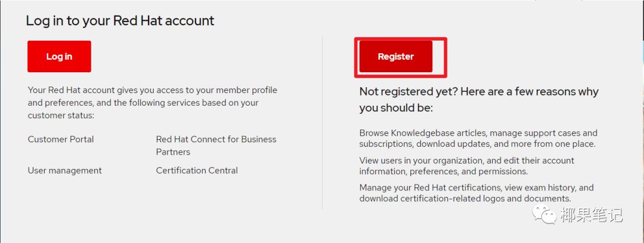Select User management service
Image resolution: width=644 pixels, height=243 pixels.
(x=64, y=171)
